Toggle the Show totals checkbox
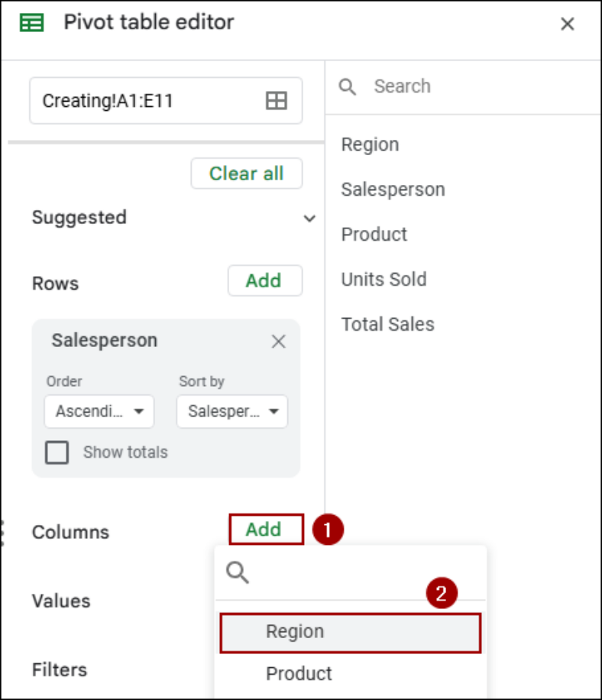Viewport: 602px width, 700px height. pos(57,452)
